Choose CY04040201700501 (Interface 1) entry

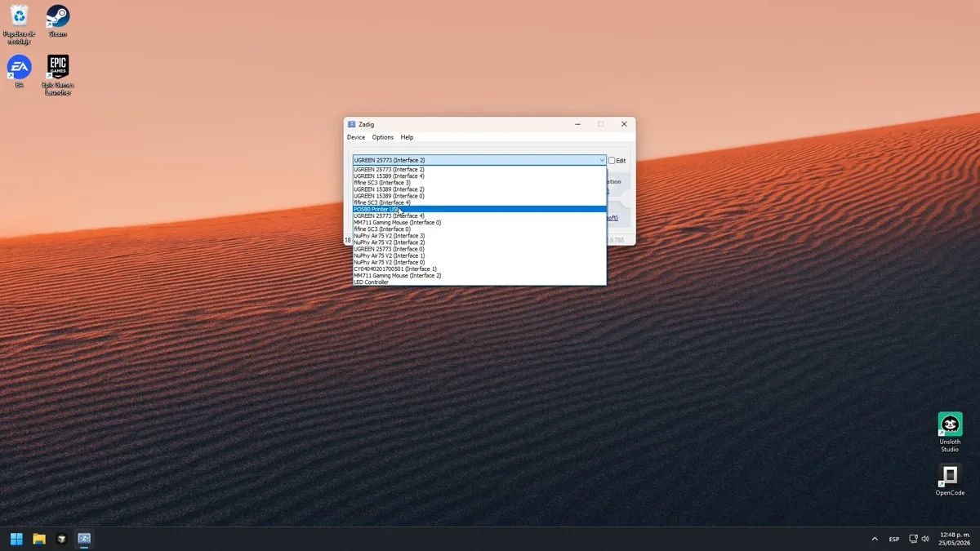click(x=479, y=269)
